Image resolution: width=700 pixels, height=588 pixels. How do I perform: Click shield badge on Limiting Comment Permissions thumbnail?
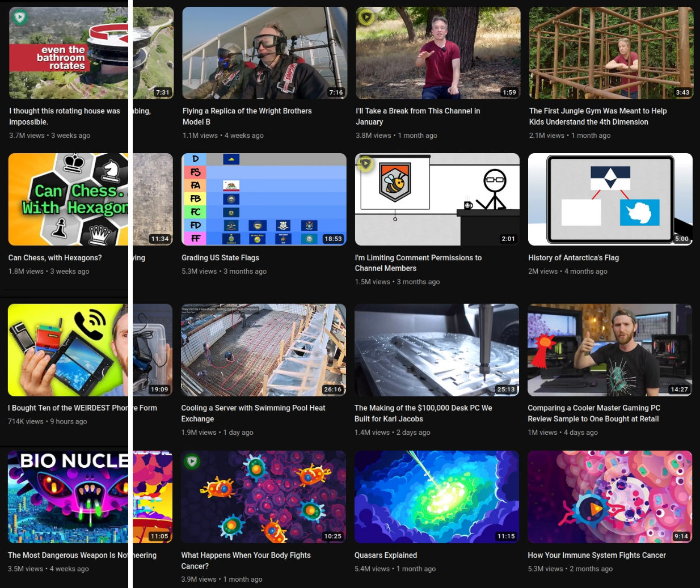click(x=366, y=164)
